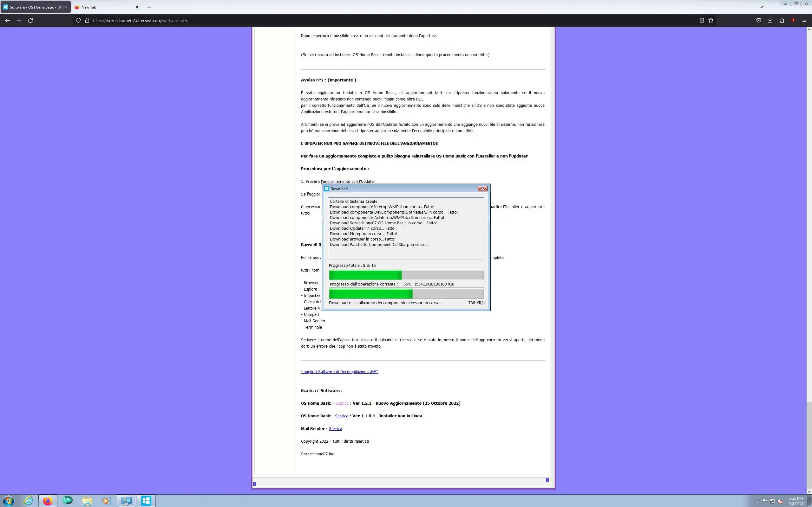Open a new tab with plus button
The image size is (812, 507).
click(x=149, y=7)
